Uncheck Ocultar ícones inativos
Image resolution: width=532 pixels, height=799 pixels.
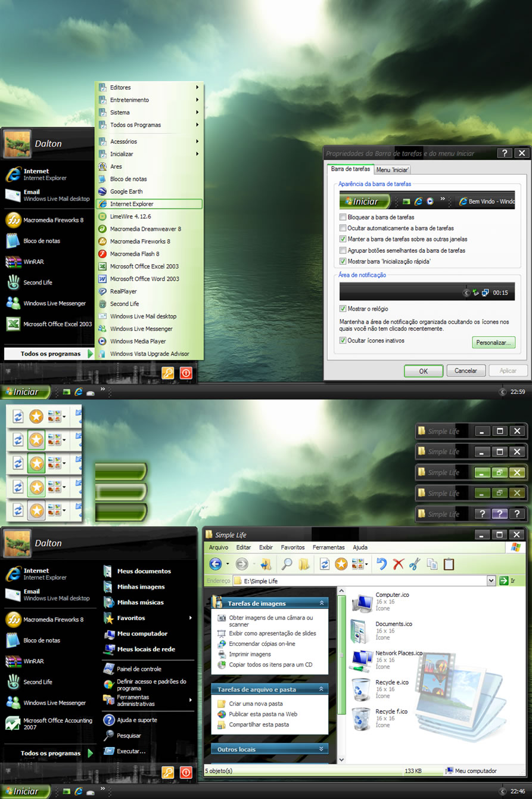343,340
